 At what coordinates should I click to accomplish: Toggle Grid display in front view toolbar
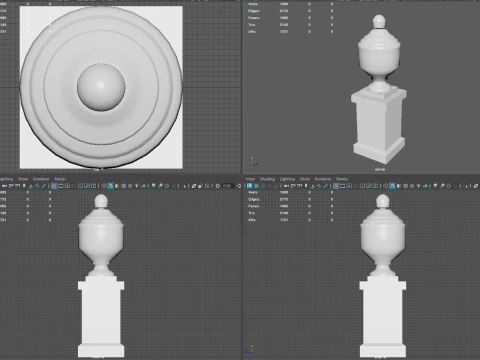(54, 186)
